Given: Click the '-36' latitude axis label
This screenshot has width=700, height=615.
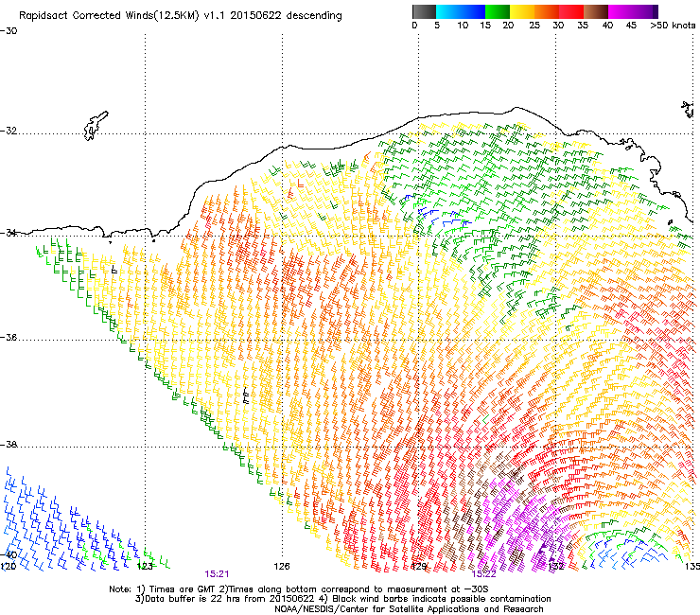Looking at the screenshot, I should [9, 337].
